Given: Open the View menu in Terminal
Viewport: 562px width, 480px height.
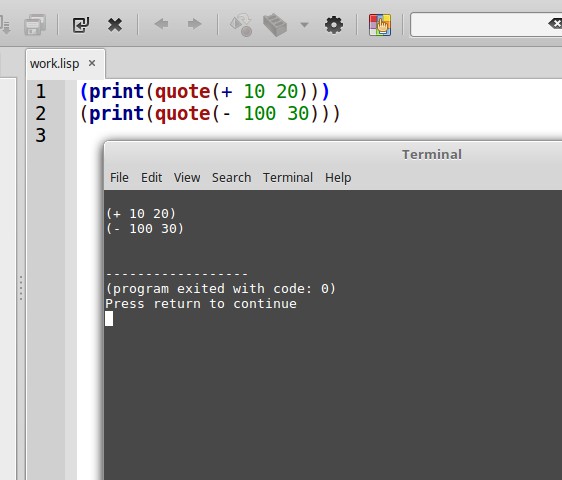Looking at the screenshot, I should 187,177.
